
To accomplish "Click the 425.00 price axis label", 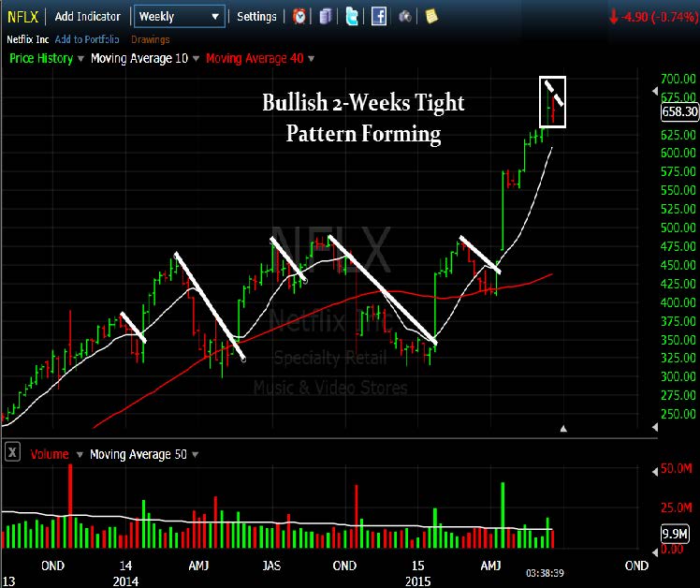I will 678,285.
